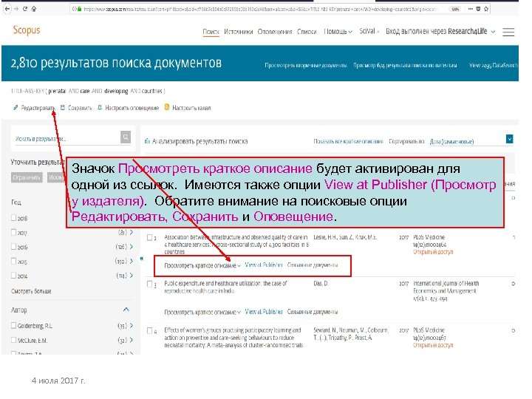The width and height of the screenshot is (532, 399).
Task: Click View at Publisher for the Das result
Action: coord(264,312)
